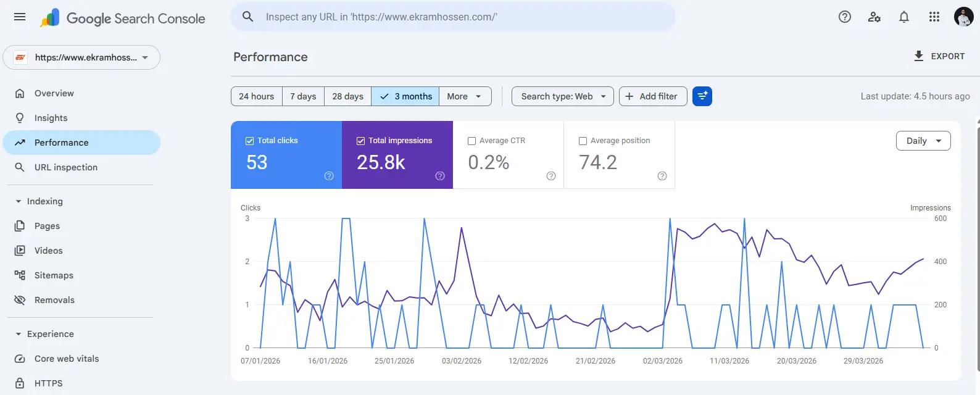This screenshot has height=395, width=980.
Task: Click the 25.8k impressions value
Action: coord(381,162)
